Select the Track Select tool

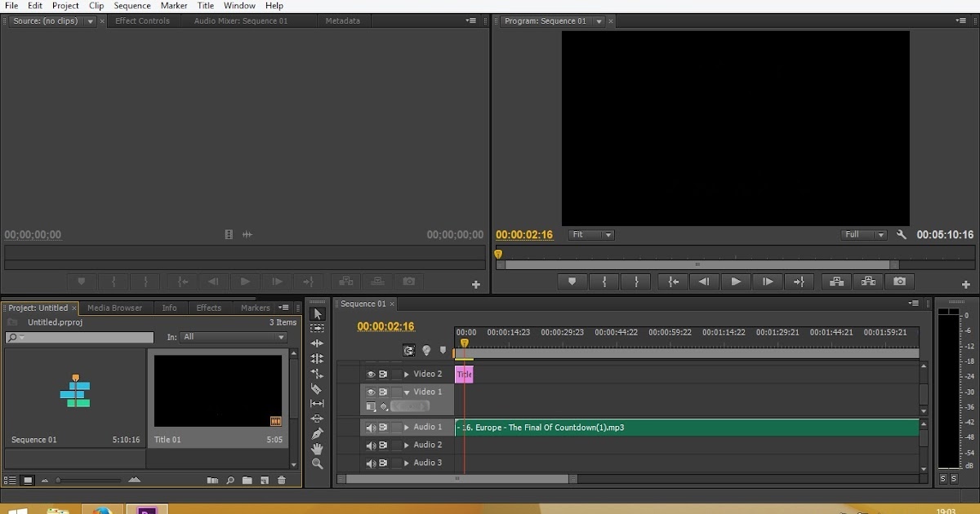(317, 329)
